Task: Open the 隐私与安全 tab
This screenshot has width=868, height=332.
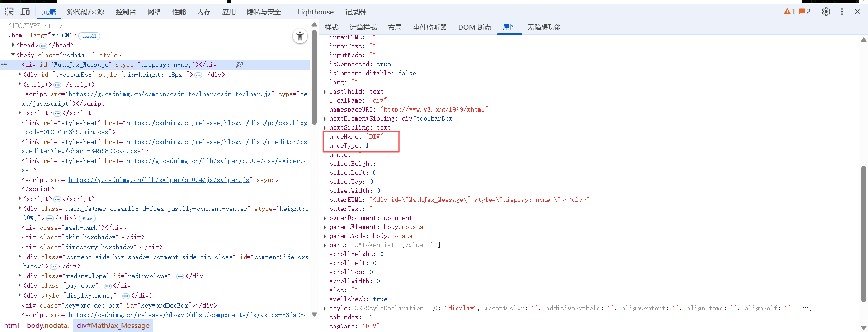Action: [264, 12]
